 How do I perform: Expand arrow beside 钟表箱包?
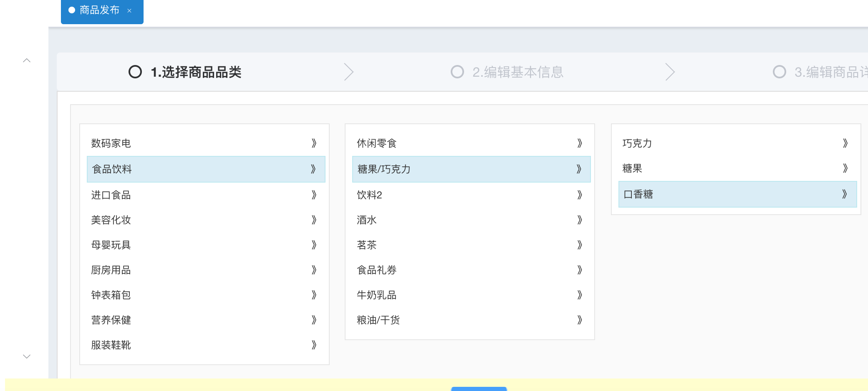coord(314,295)
